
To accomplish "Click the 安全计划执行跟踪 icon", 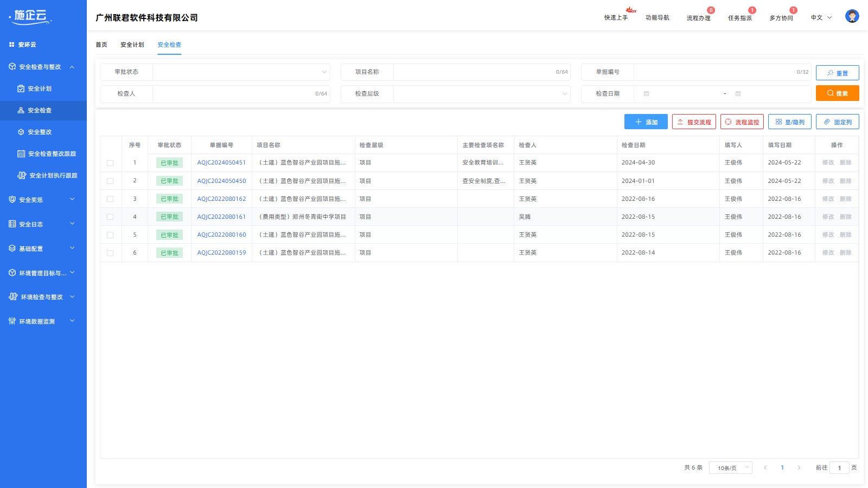I will pos(22,175).
